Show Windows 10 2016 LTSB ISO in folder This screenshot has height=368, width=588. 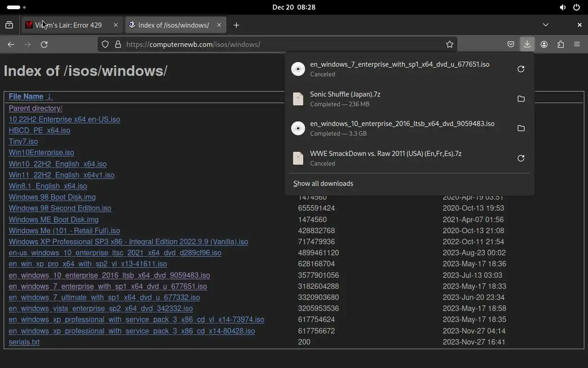521,128
